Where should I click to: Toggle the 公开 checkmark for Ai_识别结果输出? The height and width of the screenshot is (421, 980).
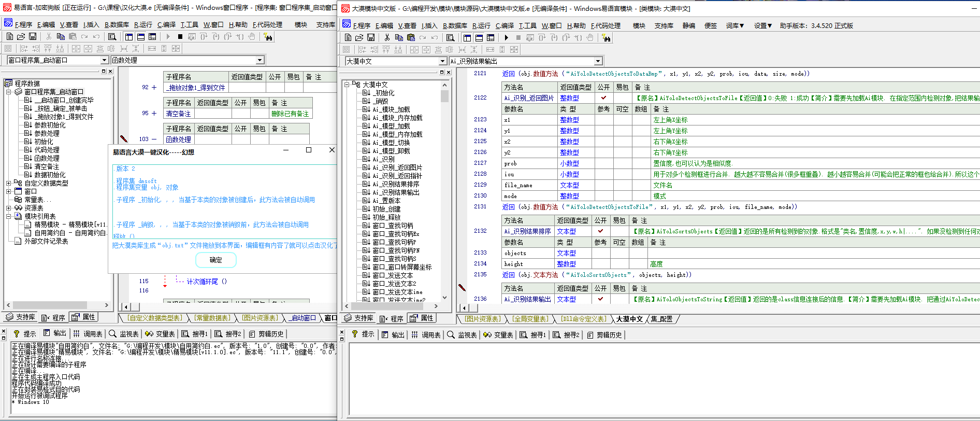pyautogui.click(x=600, y=299)
